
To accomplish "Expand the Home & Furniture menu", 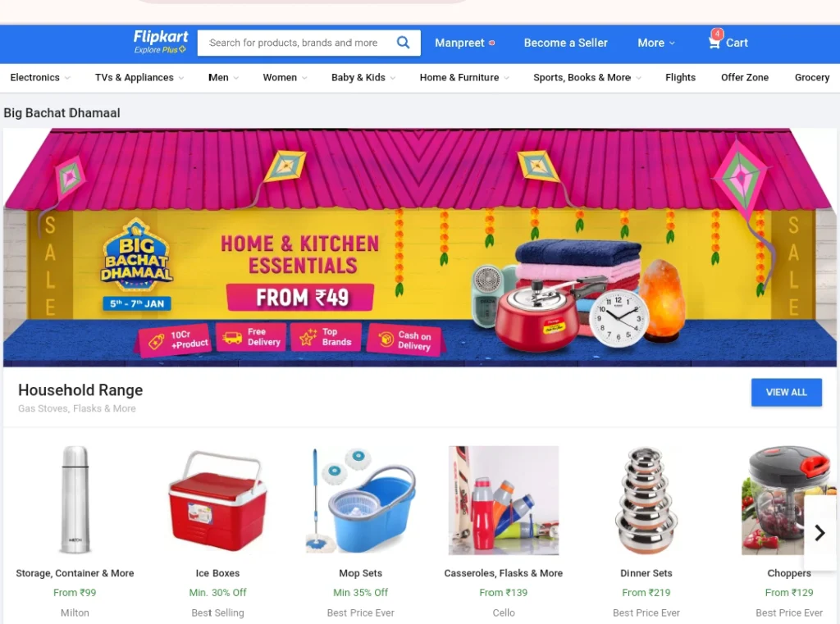I will [x=464, y=78].
